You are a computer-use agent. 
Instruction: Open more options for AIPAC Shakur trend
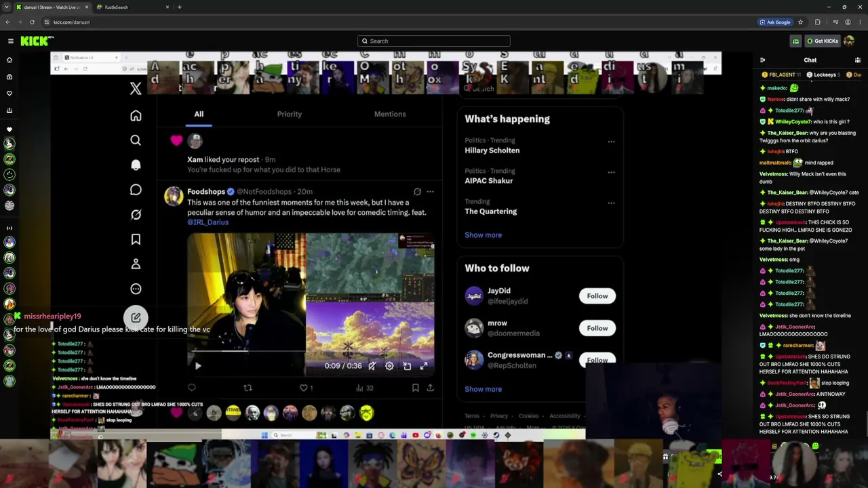[x=611, y=172]
